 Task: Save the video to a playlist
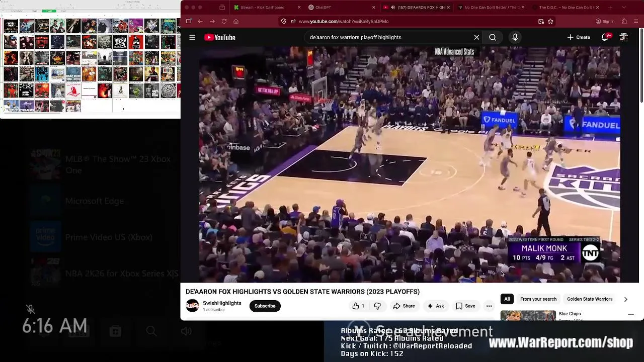pos(465,306)
